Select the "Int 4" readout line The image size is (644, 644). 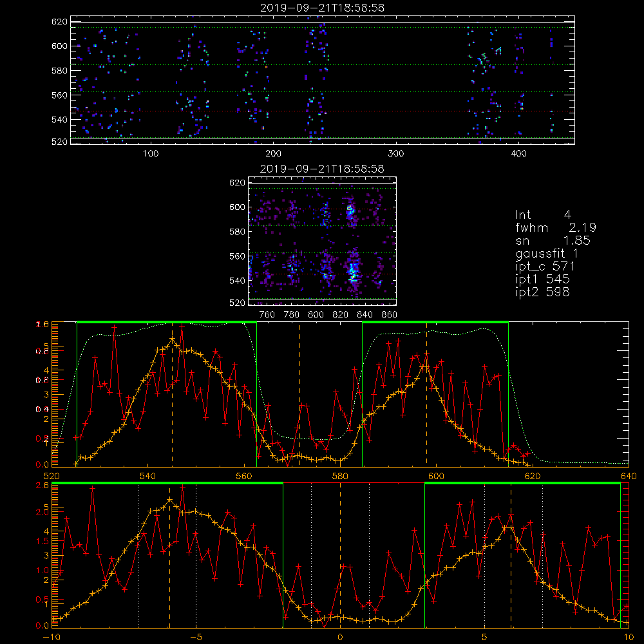[x=543, y=214]
